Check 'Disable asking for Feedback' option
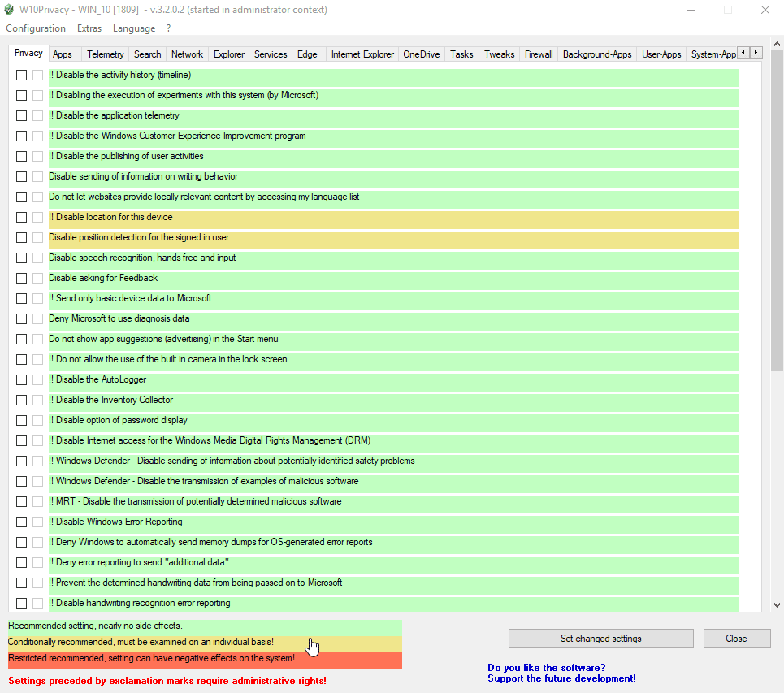The image size is (784, 693). [21, 278]
